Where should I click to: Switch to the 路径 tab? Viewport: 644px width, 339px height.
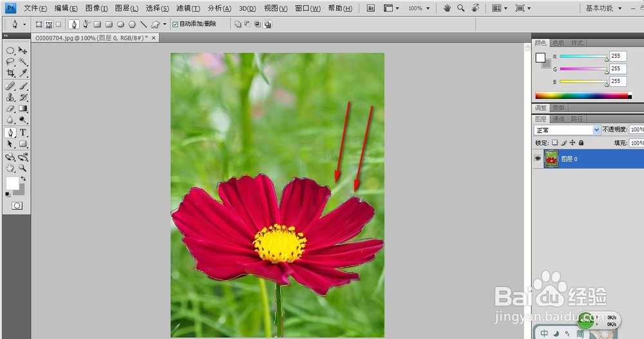click(x=576, y=119)
